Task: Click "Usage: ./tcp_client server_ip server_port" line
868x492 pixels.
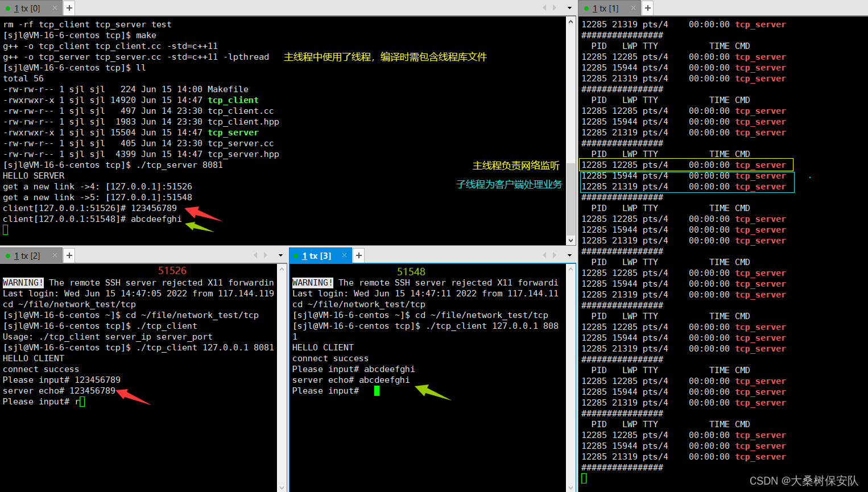Action: click(108, 337)
